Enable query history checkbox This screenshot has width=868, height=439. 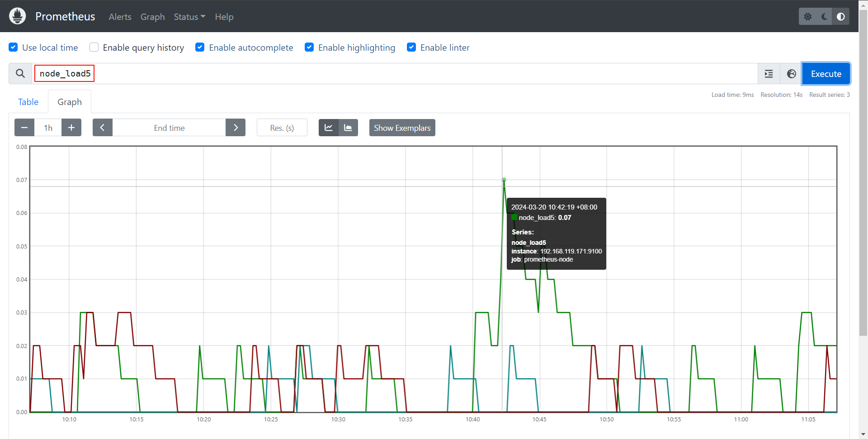coord(94,47)
